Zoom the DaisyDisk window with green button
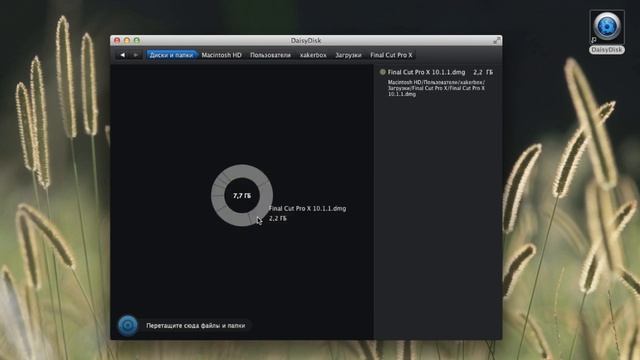Screen dimensions: 640x360 pyautogui.click(x=137, y=40)
